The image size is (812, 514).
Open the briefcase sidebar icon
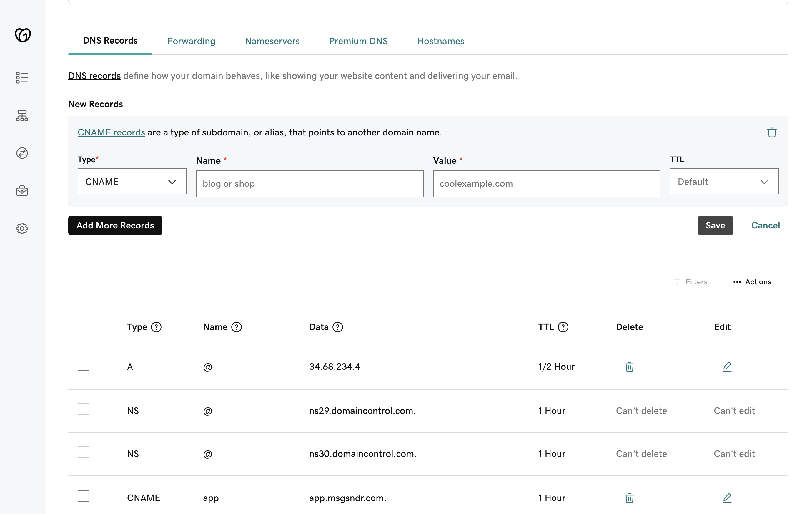[22, 191]
